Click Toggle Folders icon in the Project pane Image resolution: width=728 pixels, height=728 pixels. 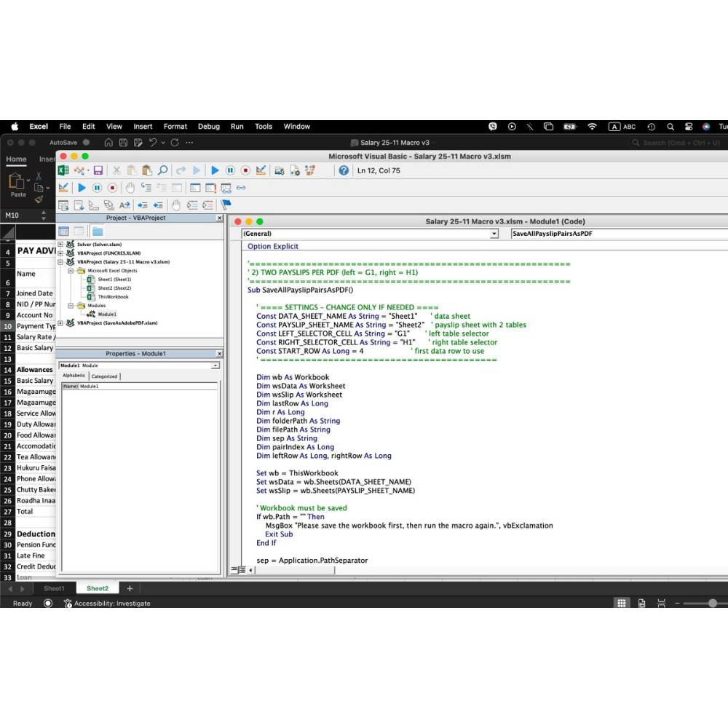(x=97, y=232)
